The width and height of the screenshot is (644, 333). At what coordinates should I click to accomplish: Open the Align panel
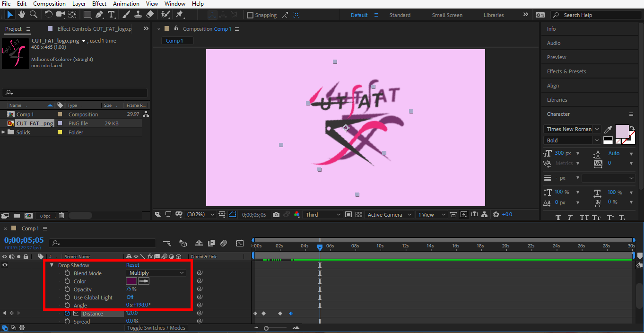[x=553, y=86]
